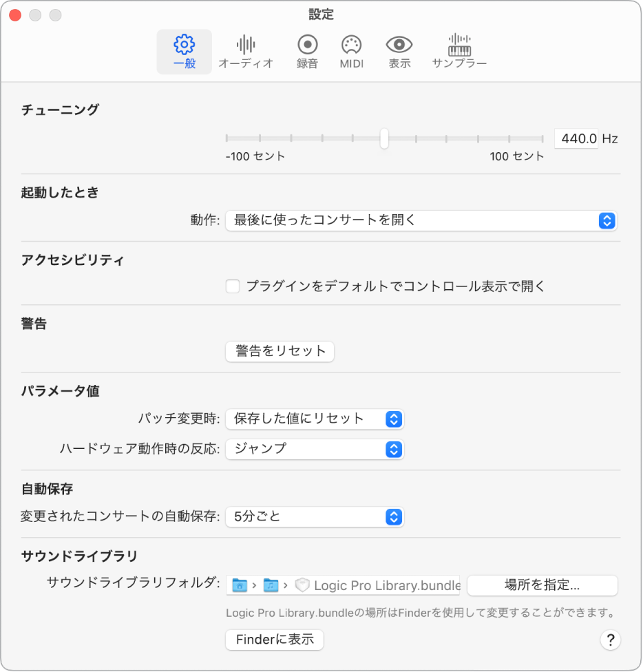The width and height of the screenshot is (643, 672).
Task: Open the MIDI settings pane
Action: (x=351, y=50)
